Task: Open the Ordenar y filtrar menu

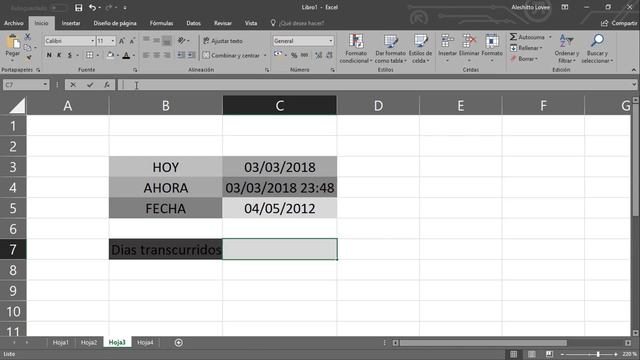Action: (567, 49)
